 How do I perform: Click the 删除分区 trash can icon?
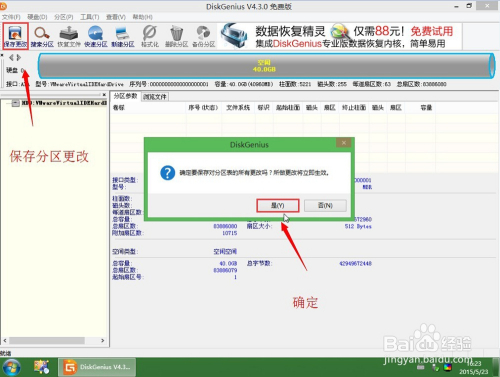coord(177,36)
